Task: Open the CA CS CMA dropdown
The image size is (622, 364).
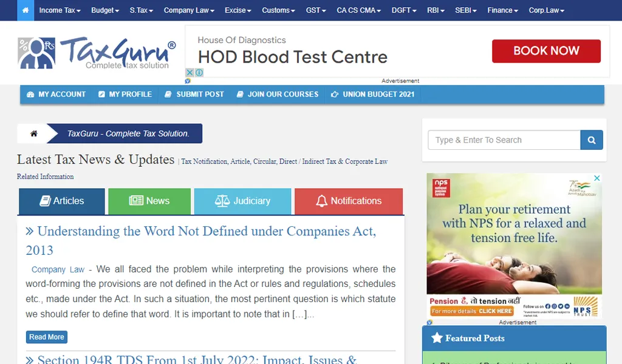Action: click(x=358, y=10)
